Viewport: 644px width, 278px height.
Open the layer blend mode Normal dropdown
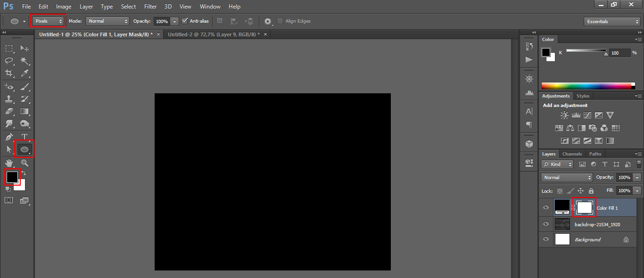click(567, 178)
